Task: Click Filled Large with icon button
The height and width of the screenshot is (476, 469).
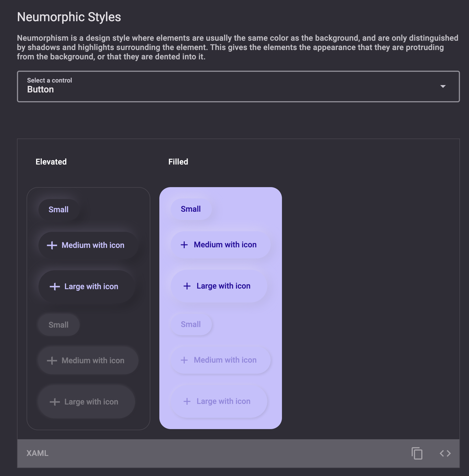Action: pos(219,286)
